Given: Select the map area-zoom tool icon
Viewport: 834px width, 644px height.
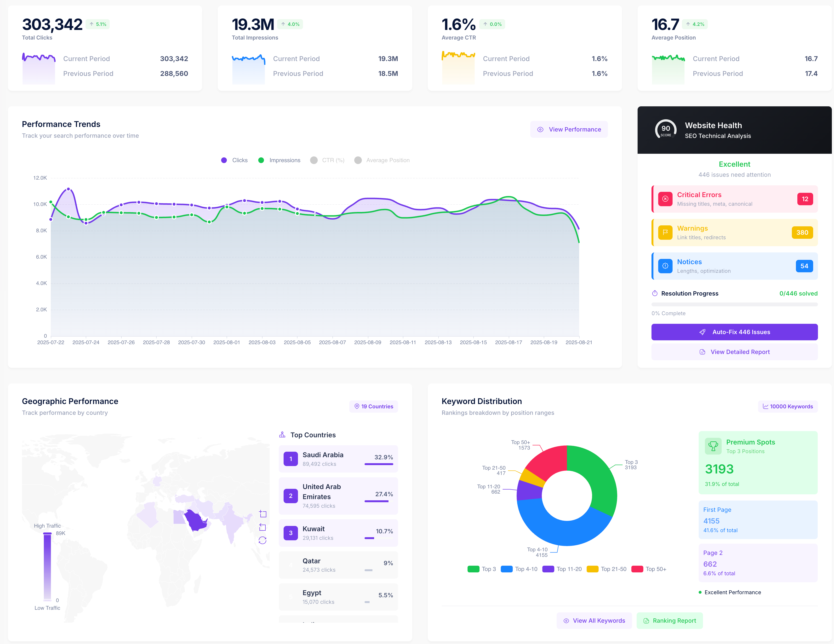Looking at the screenshot, I should (x=263, y=514).
